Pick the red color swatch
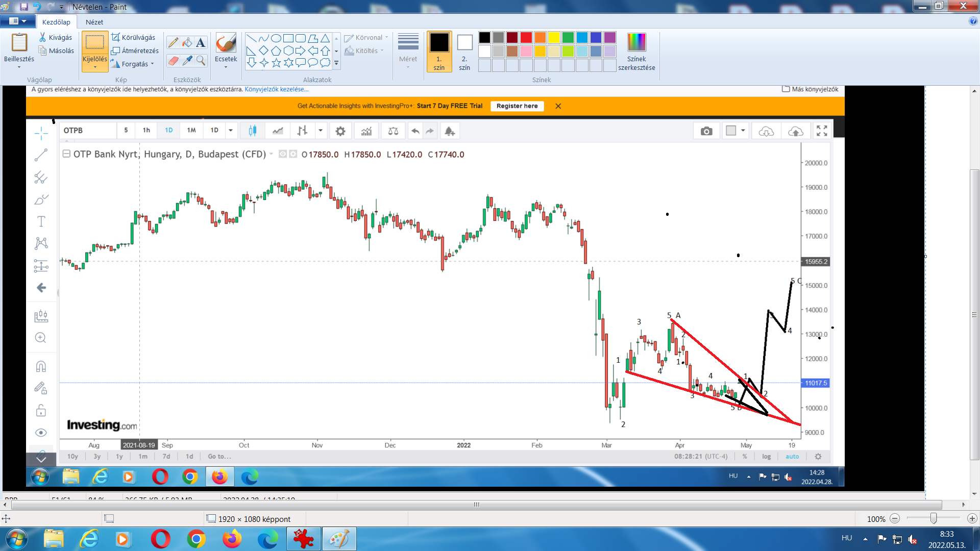The width and height of the screenshot is (980, 551). click(526, 37)
